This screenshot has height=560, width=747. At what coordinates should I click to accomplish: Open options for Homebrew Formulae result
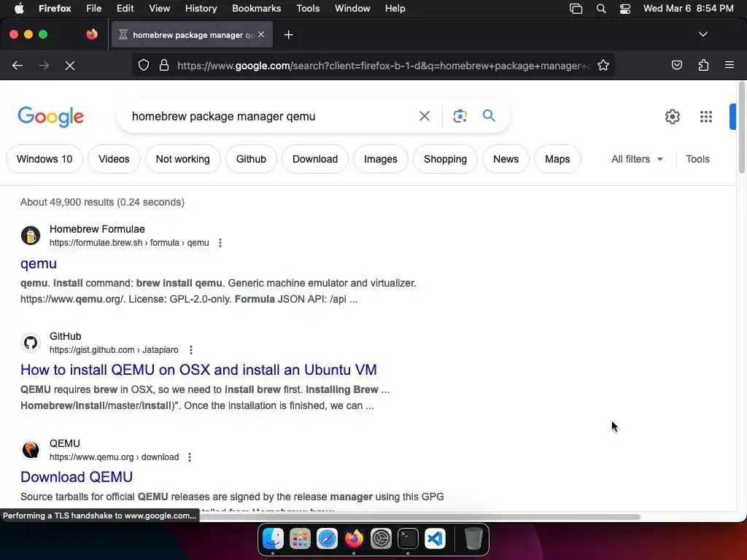tap(220, 243)
